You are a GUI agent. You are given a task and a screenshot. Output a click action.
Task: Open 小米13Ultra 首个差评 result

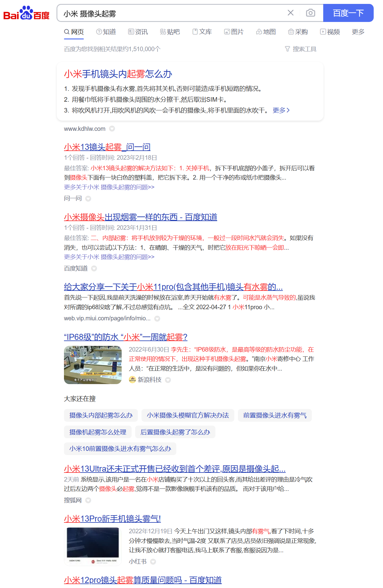tap(175, 469)
